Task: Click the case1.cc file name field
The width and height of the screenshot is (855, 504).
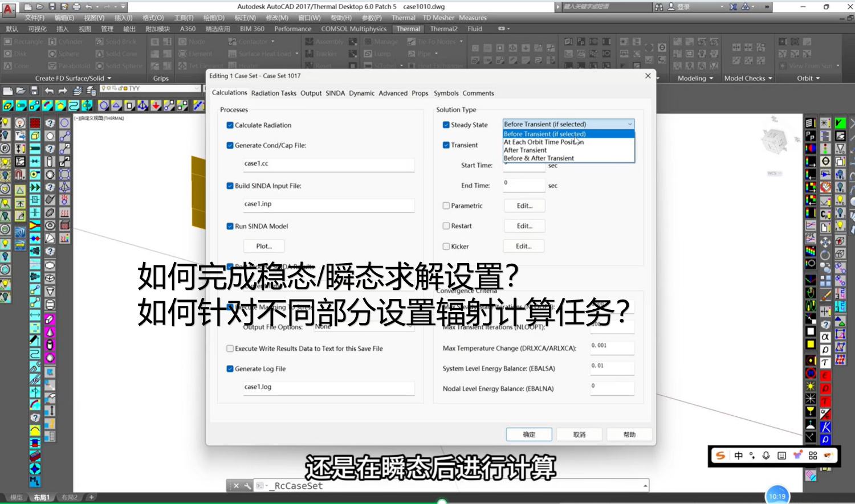Action: (x=328, y=164)
